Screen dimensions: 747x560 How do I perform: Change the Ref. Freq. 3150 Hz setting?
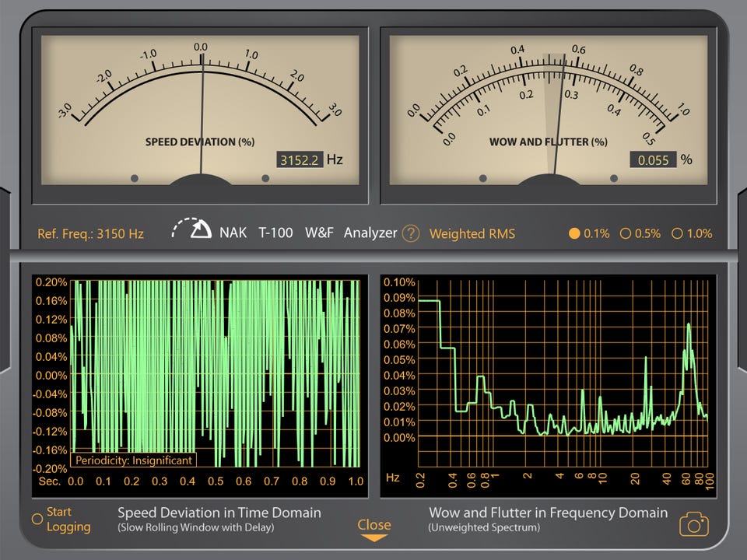pos(91,233)
